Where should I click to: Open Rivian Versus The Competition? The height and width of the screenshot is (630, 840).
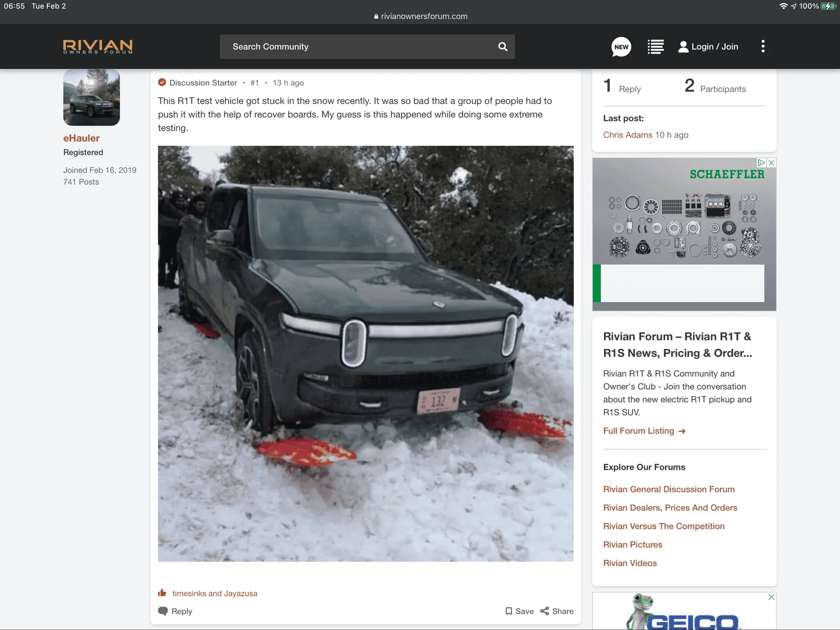coord(664,526)
